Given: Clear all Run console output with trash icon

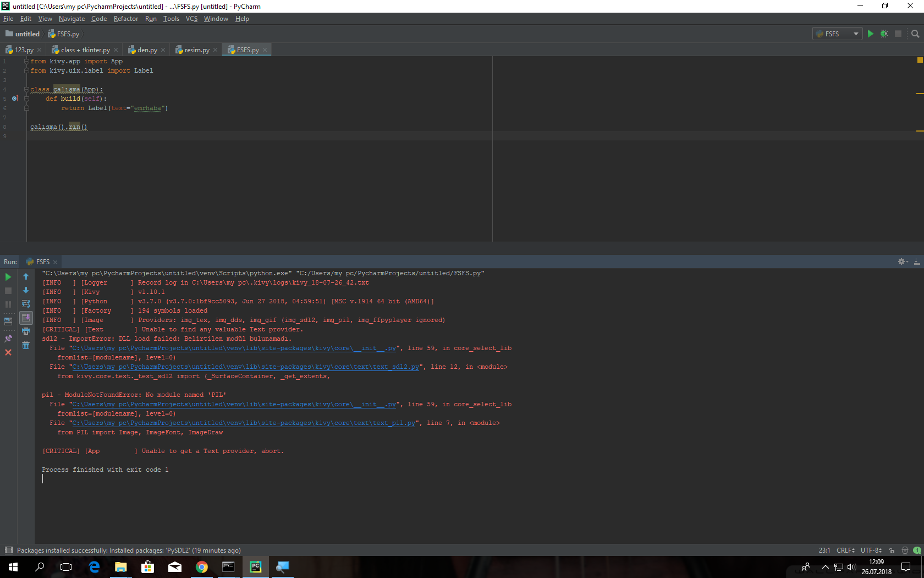Looking at the screenshot, I should pos(26,345).
